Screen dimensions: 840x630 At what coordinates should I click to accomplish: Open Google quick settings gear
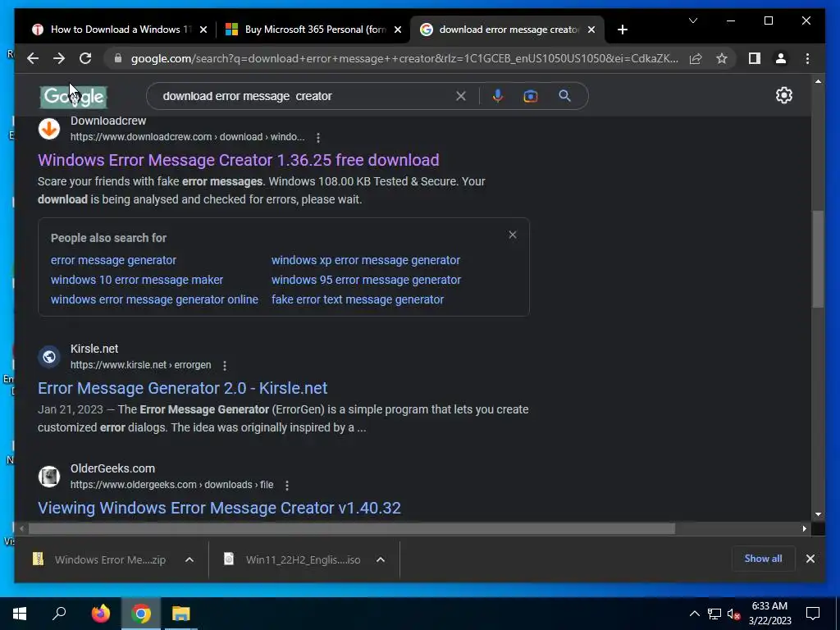pyautogui.click(x=783, y=95)
